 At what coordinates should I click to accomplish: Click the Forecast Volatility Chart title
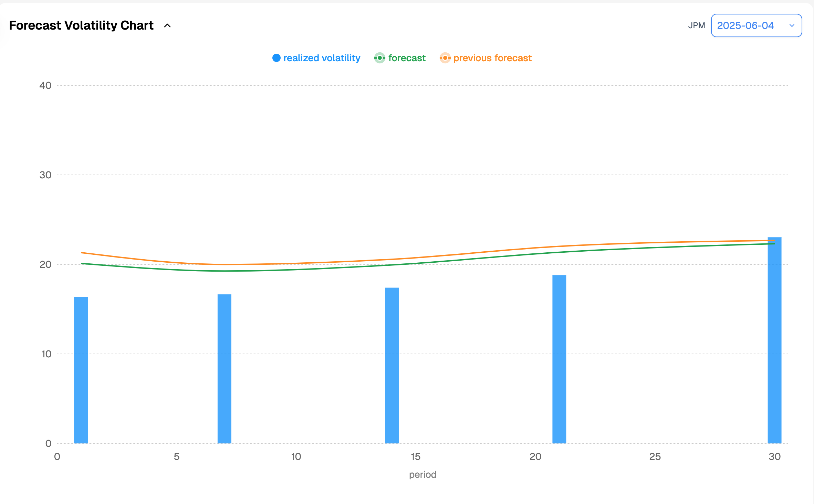(x=81, y=25)
